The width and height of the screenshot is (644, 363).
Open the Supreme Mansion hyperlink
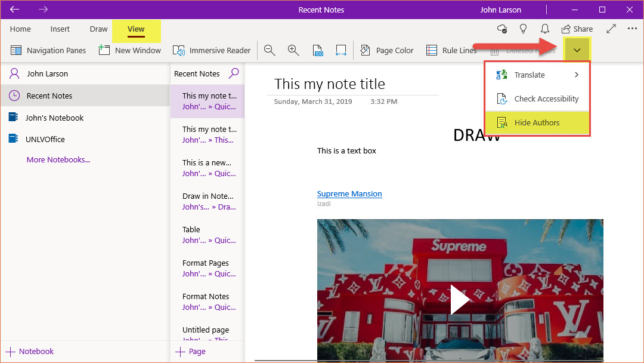pos(349,194)
